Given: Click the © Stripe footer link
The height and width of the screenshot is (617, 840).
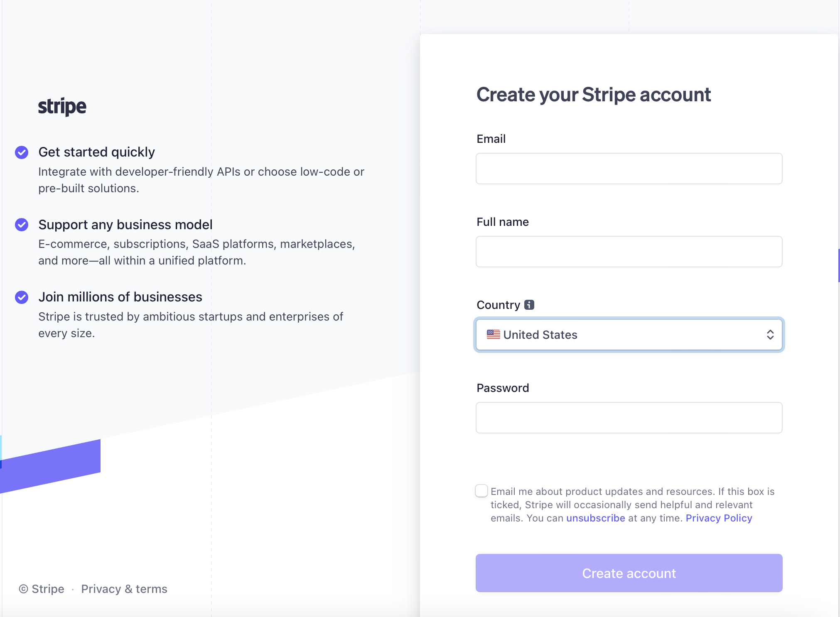Looking at the screenshot, I should (42, 589).
